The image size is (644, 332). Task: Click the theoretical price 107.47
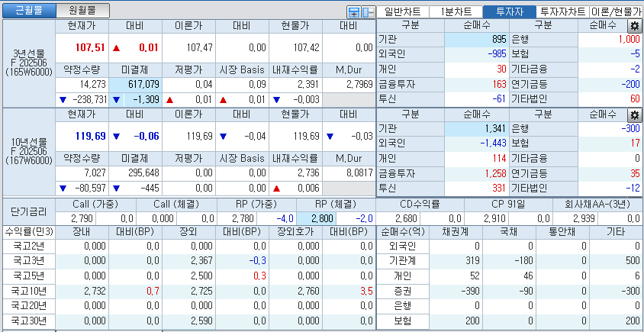click(x=199, y=47)
